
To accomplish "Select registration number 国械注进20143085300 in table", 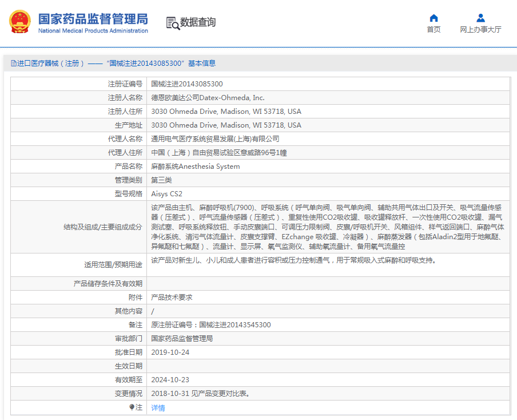I will 187,84.
